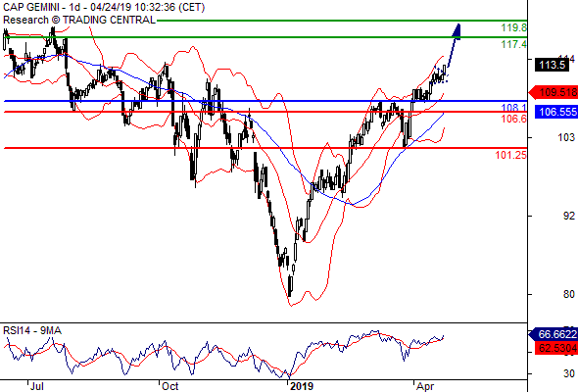Click the 103 price axis value

point(566,137)
